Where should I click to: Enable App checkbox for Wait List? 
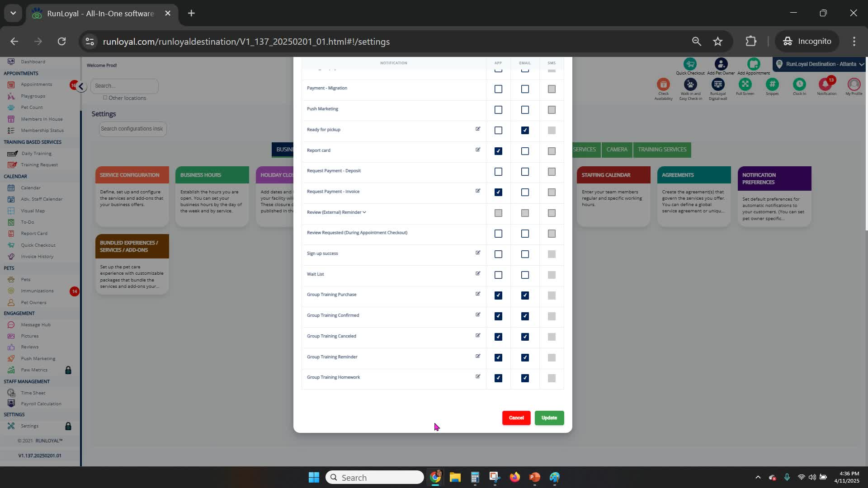click(498, 275)
